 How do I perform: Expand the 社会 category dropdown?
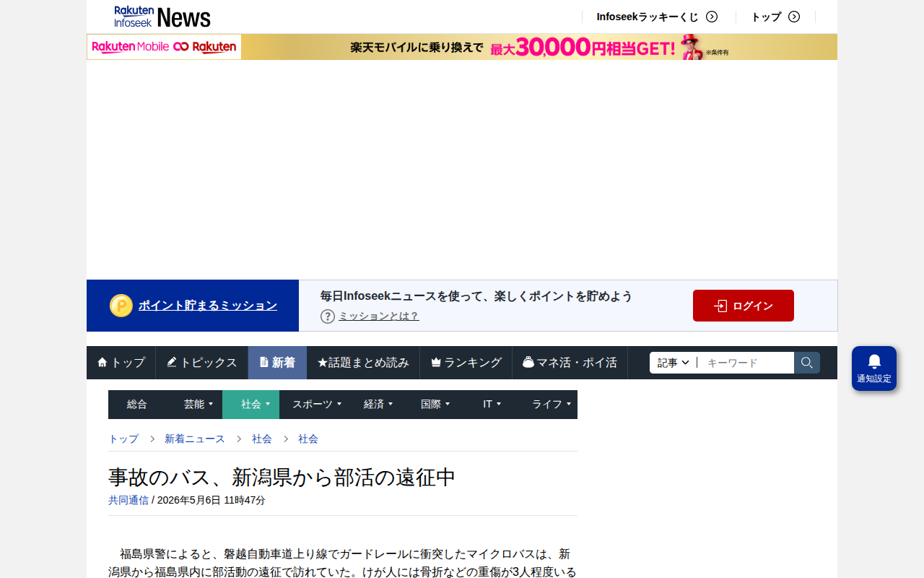[x=251, y=405]
